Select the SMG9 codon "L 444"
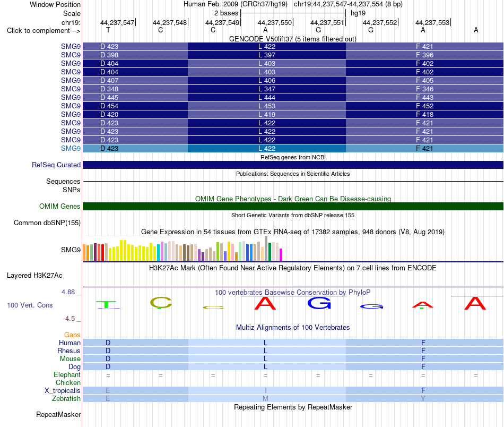The width and height of the screenshot is (504, 427). tap(267, 98)
